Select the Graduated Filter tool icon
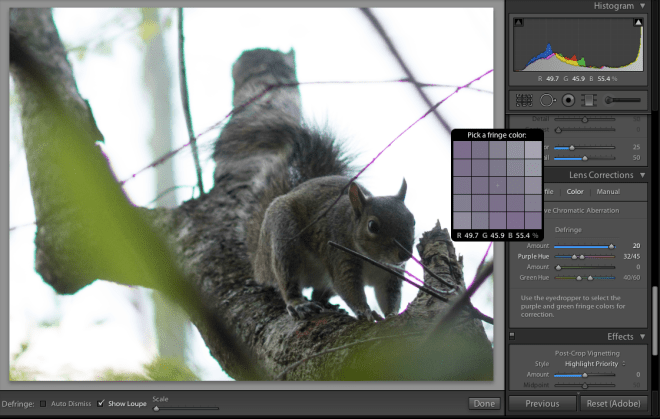The image size is (660, 419). click(x=590, y=100)
